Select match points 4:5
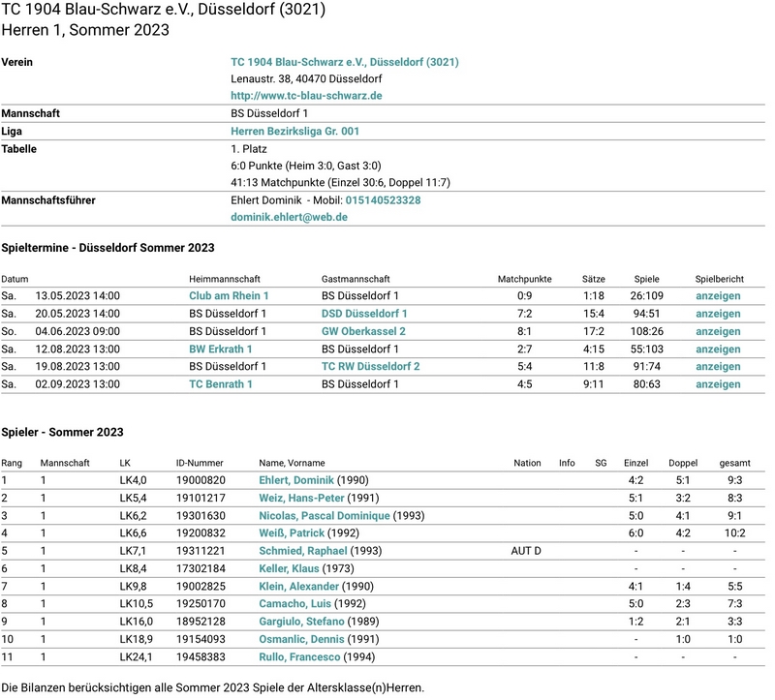Viewport: 775px width, 700px height. pos(524,384)
